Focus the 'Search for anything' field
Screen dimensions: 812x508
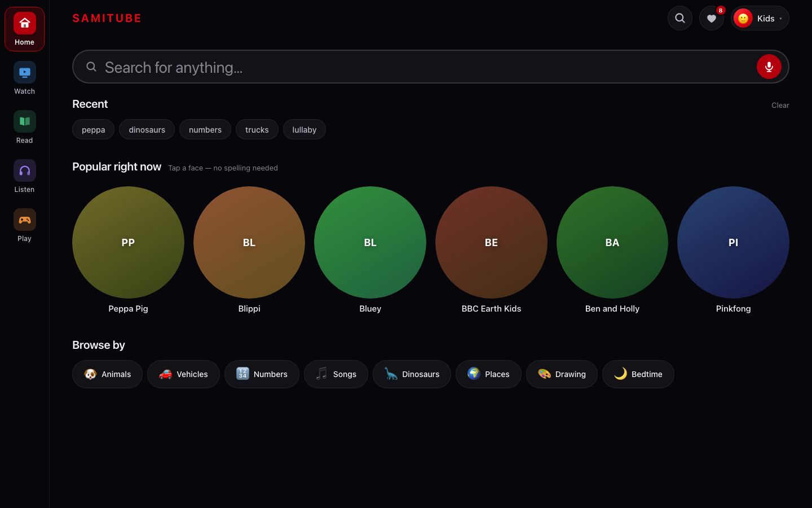click(x=430, y=67)
